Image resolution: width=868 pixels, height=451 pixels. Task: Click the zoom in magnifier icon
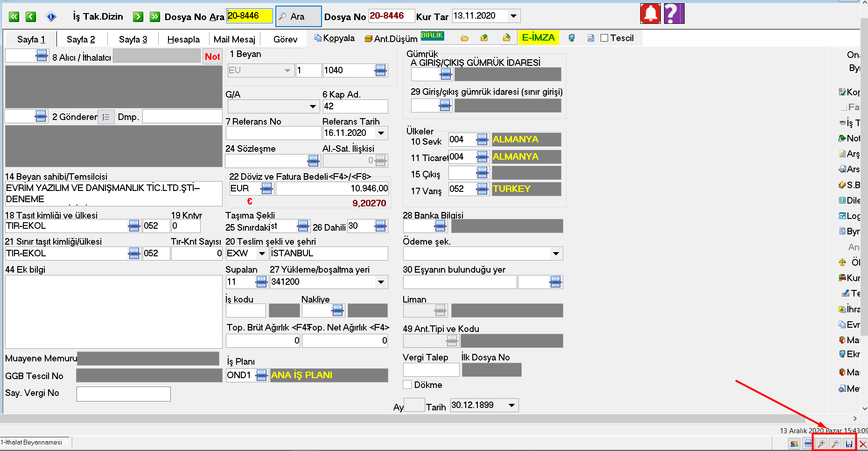(x=821, y=444)
